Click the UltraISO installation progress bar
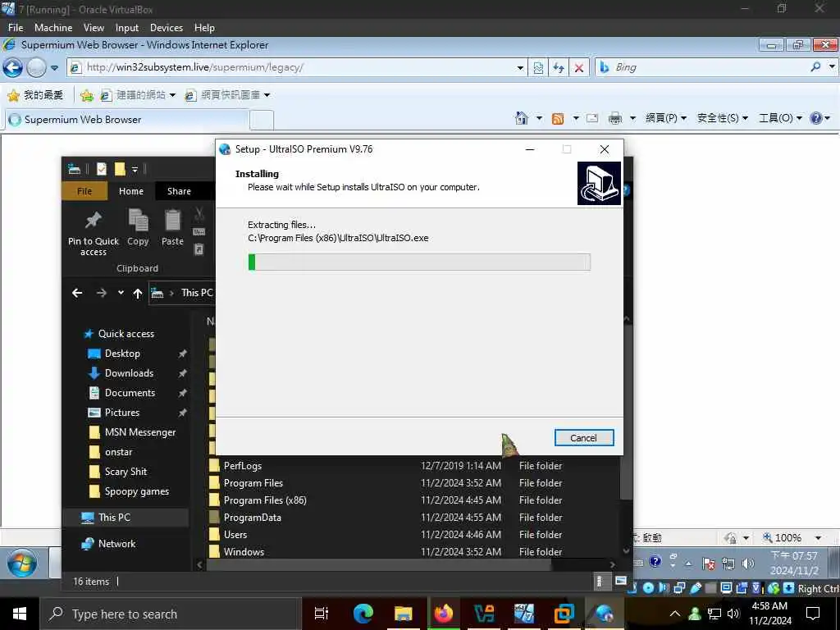The width and height of the screenshot is (840, 630). pos(419,262)
